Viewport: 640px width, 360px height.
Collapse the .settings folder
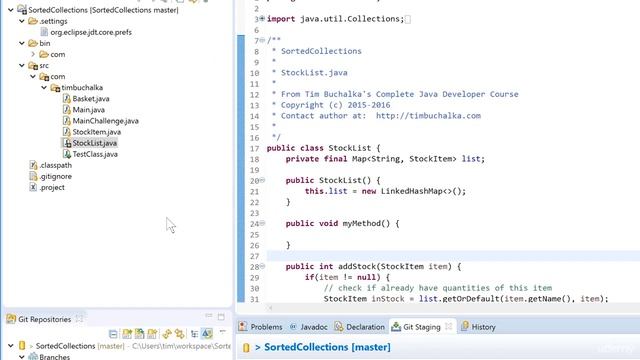click(x=22, y=21)
